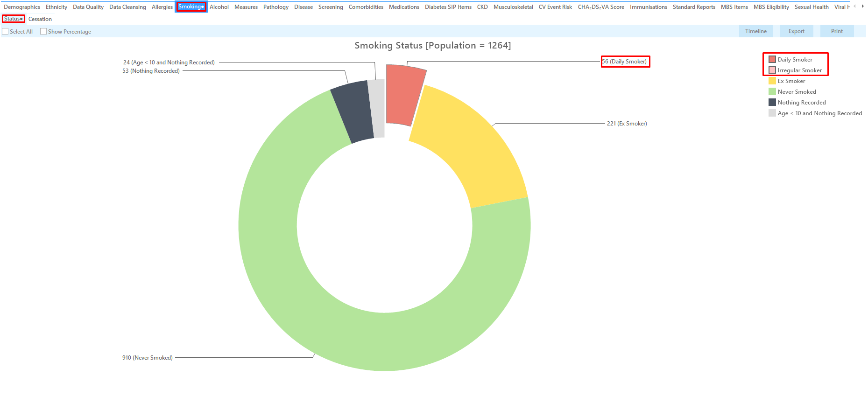The height and width of the screenshot is (396, 868).
Task: Switch to the Measures tab
Action: [246, 7]
